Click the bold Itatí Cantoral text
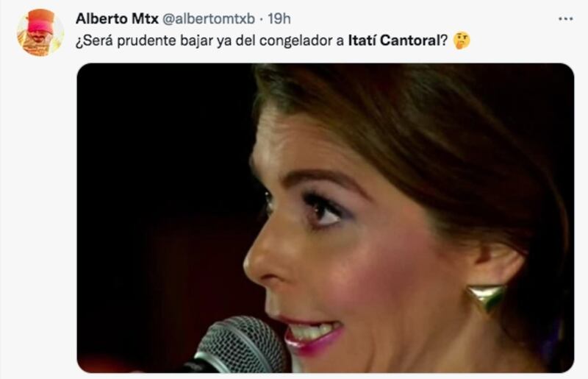Viewport: 588px width, 379px height. tap(393, 40)
